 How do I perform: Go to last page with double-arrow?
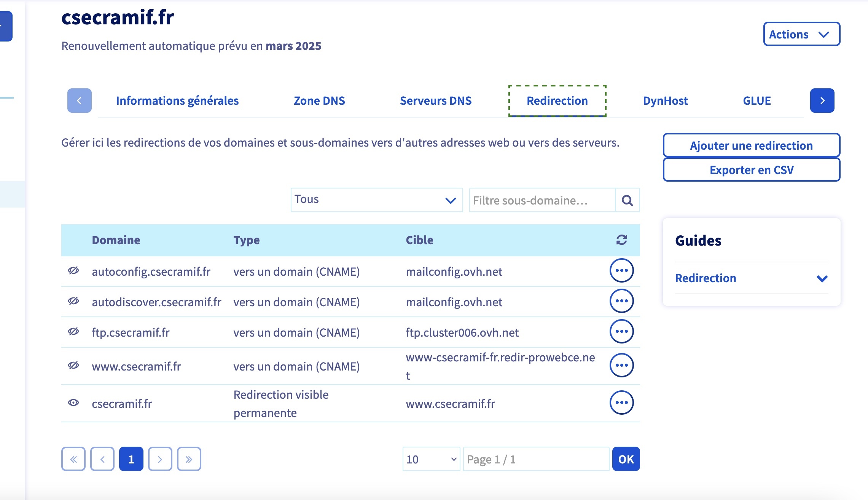[189, 459]
